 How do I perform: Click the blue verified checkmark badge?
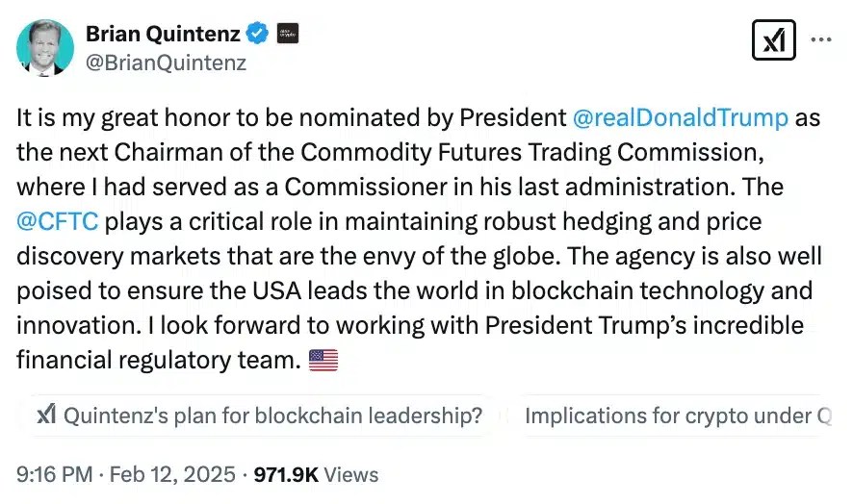coord(257,34)
